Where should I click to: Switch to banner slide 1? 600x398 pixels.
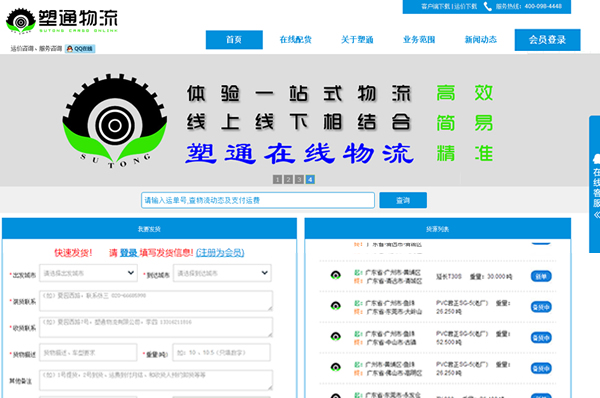277,179
